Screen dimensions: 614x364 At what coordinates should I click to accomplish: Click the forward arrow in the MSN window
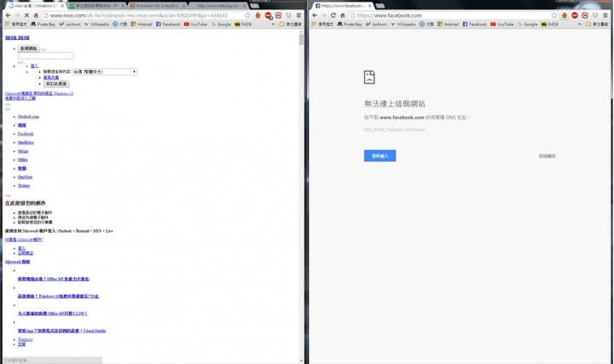point(17,15)
